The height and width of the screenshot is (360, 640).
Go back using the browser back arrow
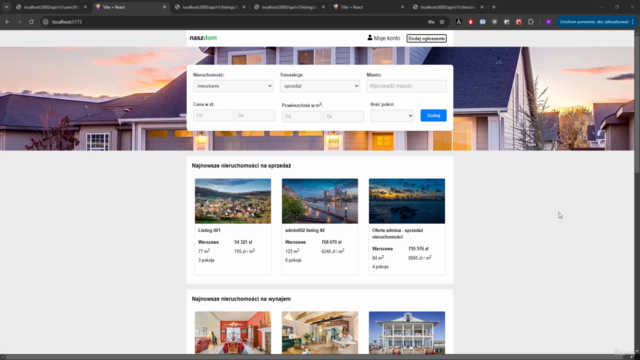(x=7, y=22)
